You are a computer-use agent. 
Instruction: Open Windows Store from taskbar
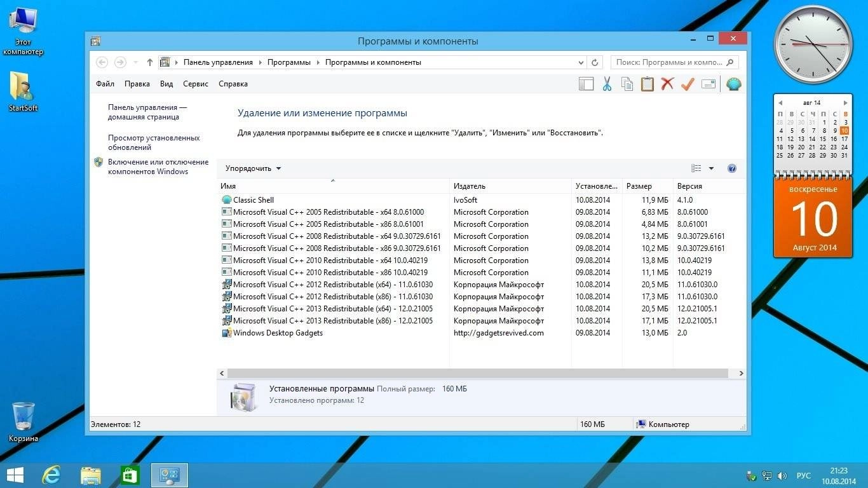(x=130, y=475)
